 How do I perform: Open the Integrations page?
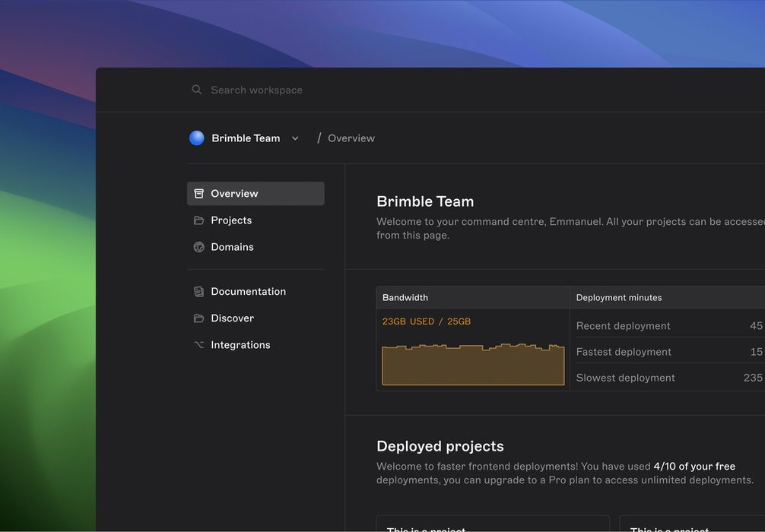[240, 345]
